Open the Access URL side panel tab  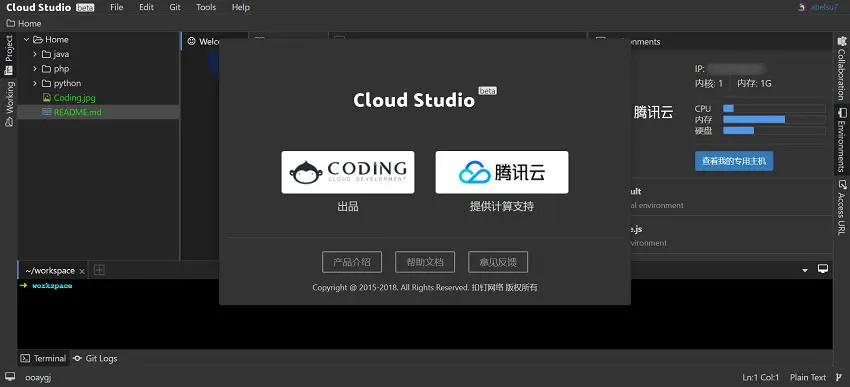(x=841, y=207)
